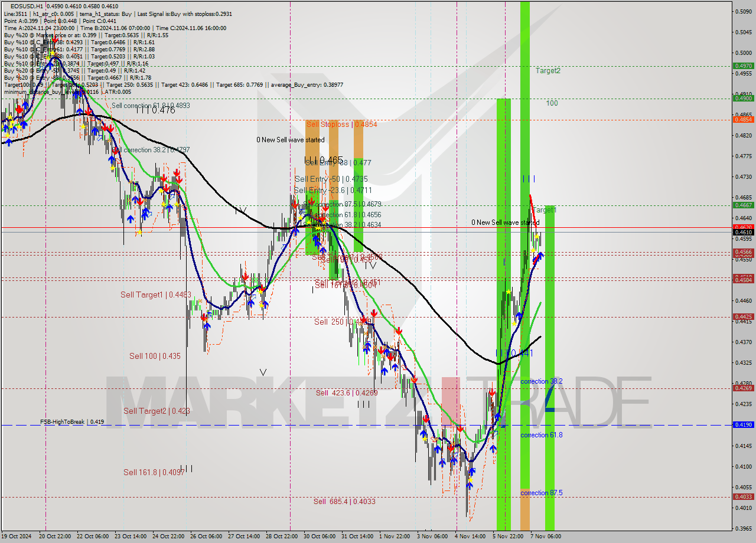Screen dimensions: 756x543
Task: Click the '4 Nov 14:00' time axis label
Action: [470, 537]
